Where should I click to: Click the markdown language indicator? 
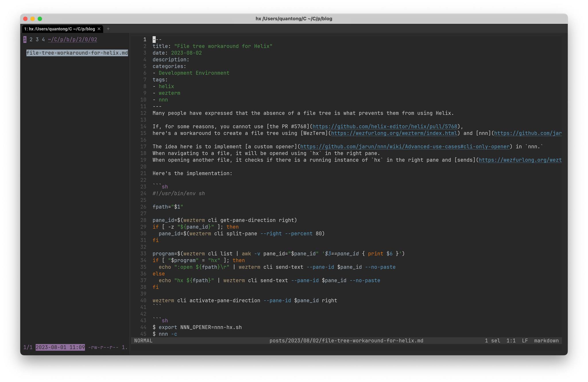pyautogui.click(x=546, y=340)
